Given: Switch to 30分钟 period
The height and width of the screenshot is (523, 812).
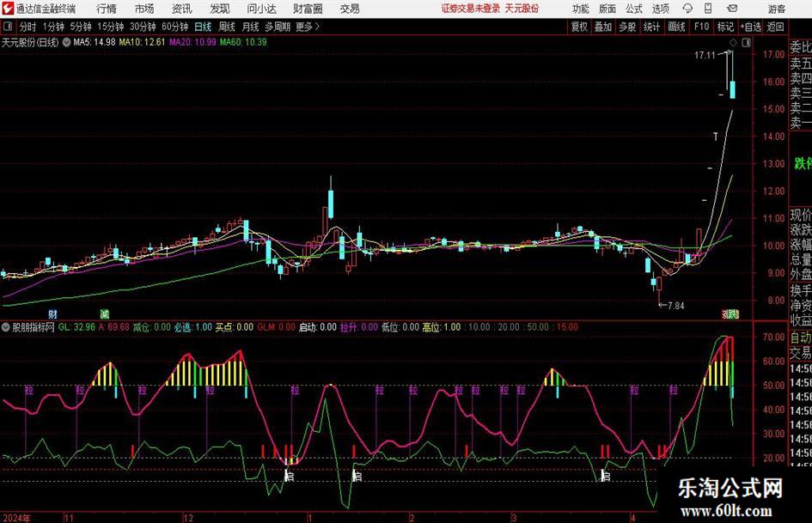Looking at the screenshot, I should coord(143,27).
